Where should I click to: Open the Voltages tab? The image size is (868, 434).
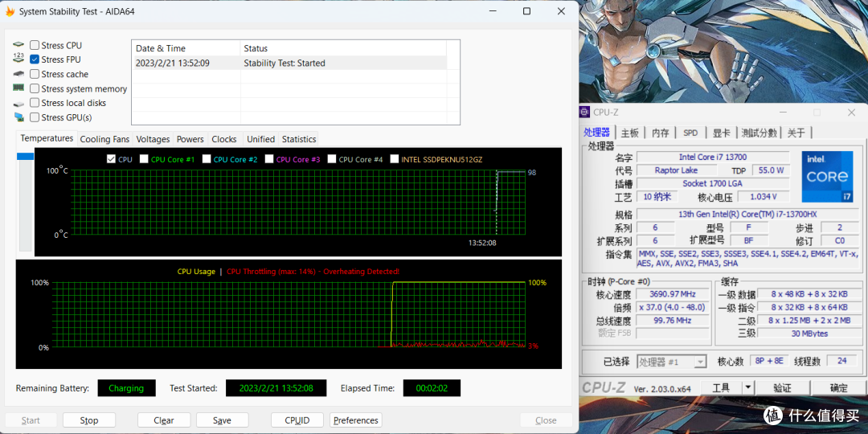(x=153, y=140)
